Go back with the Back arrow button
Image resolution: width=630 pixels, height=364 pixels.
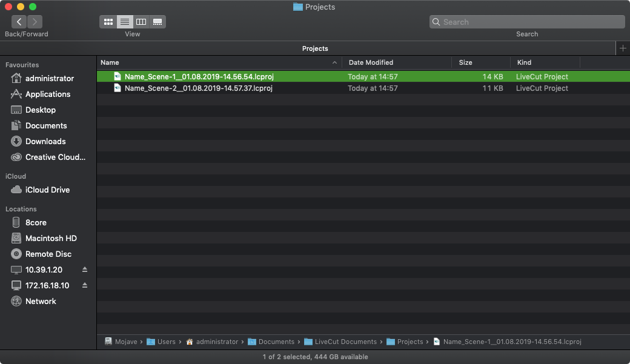click(x=19, y=22)
